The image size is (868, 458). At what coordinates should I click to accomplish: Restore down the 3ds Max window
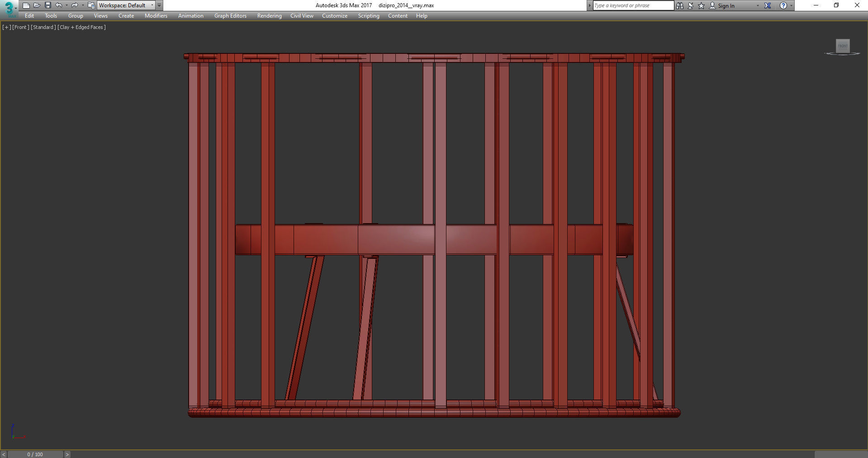[836, 5]
